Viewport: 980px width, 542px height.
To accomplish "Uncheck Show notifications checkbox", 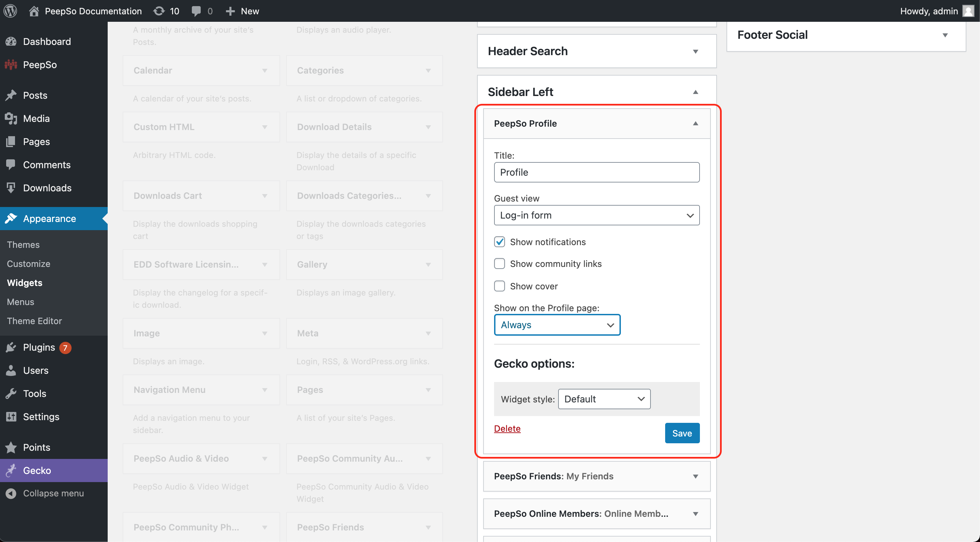I will 500,242.
